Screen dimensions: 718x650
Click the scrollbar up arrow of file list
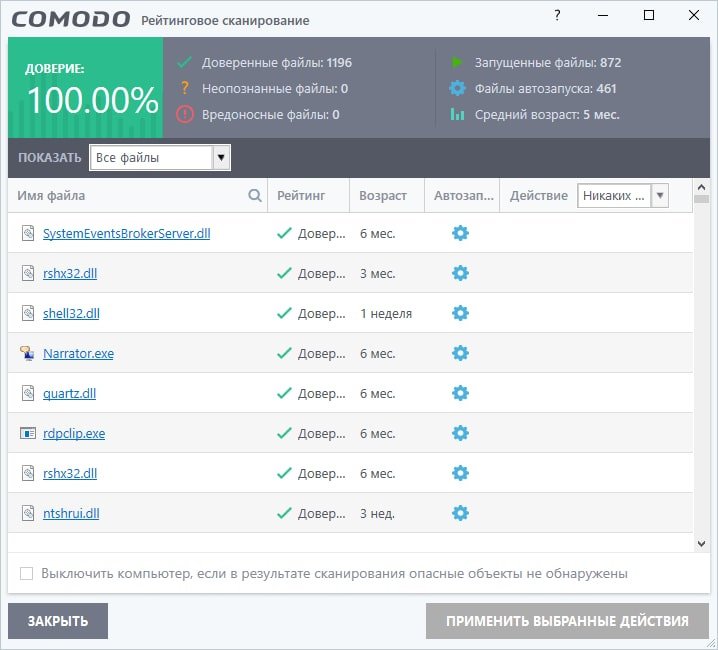click(x=701, y=187)
